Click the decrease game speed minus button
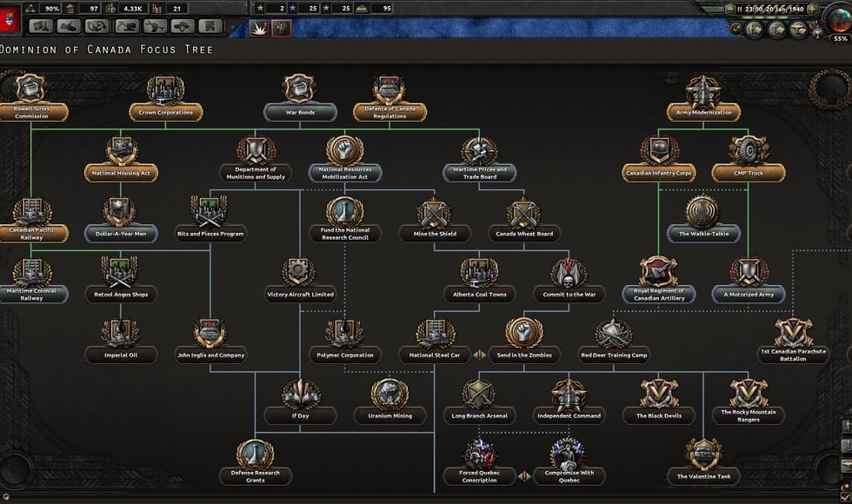The image size is (852, 504). (729, 10)
